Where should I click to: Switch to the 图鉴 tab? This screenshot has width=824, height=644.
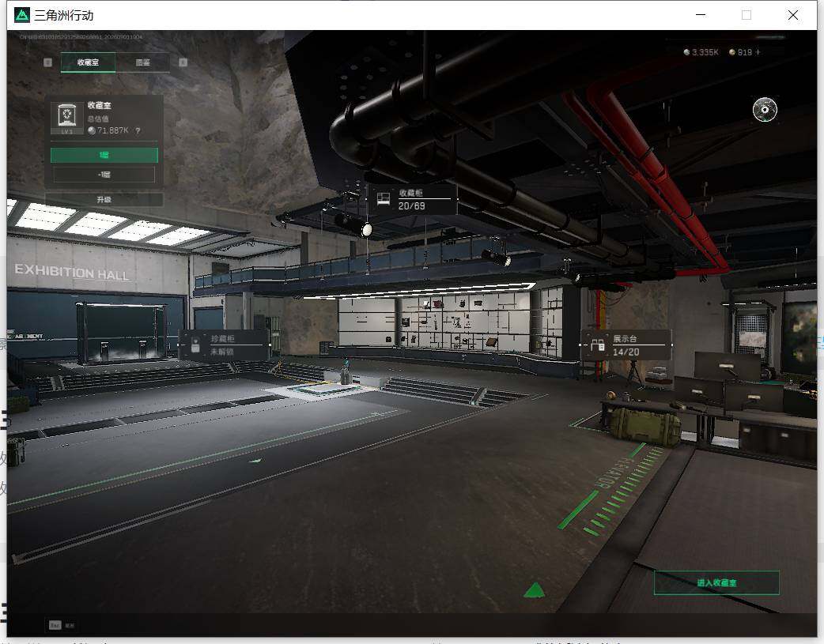coord(143,62)
